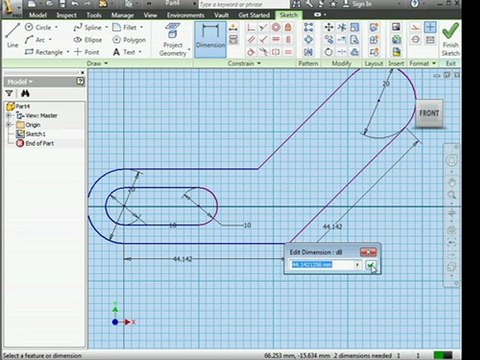
Task: Apply the Perpendicular constraint
Action: [x=263, y=40]
